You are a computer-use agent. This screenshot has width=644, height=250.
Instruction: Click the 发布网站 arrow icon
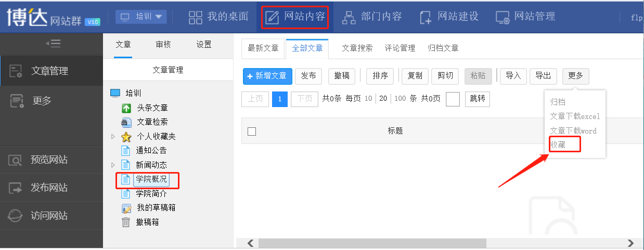(x=16, y=188)
